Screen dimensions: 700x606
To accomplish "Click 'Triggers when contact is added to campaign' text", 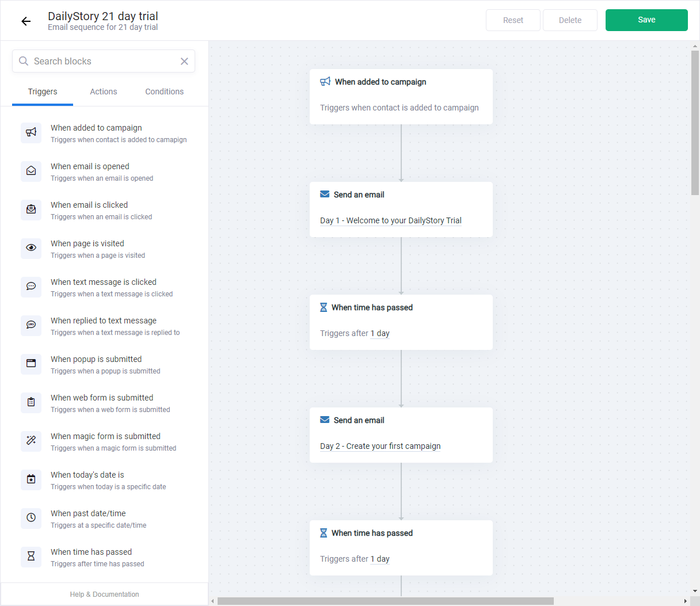I will coord(400,108).
